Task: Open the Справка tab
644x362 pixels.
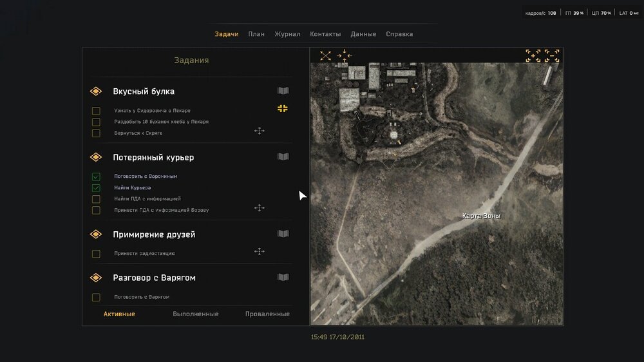Action: coord(400,34)
